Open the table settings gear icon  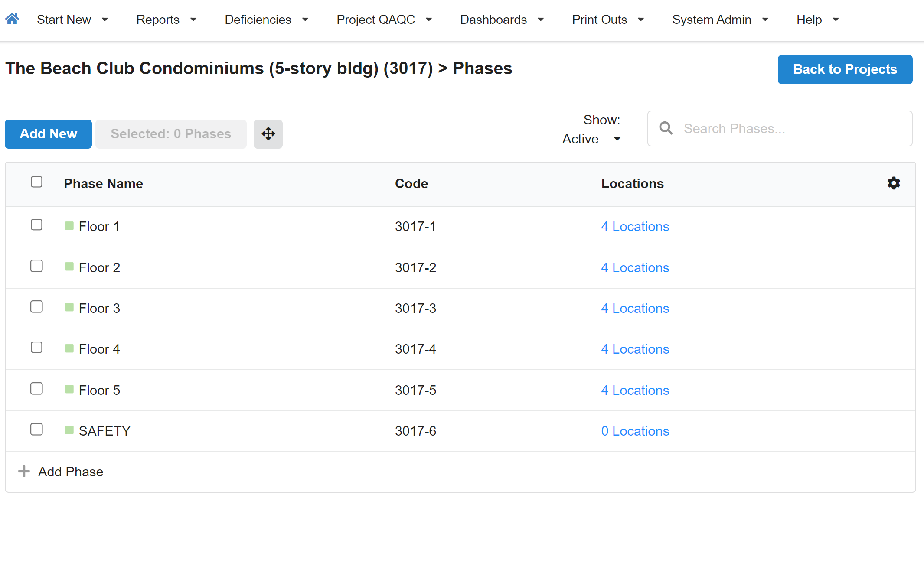894,183
